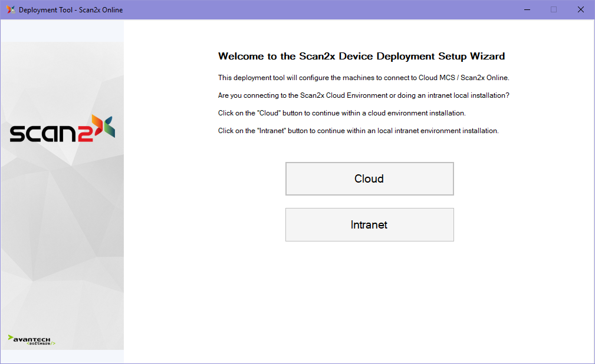The height and width of the screenshot is (364, 595).
Task: Click the Cloud button instruction line
Action: click(341, 113)
